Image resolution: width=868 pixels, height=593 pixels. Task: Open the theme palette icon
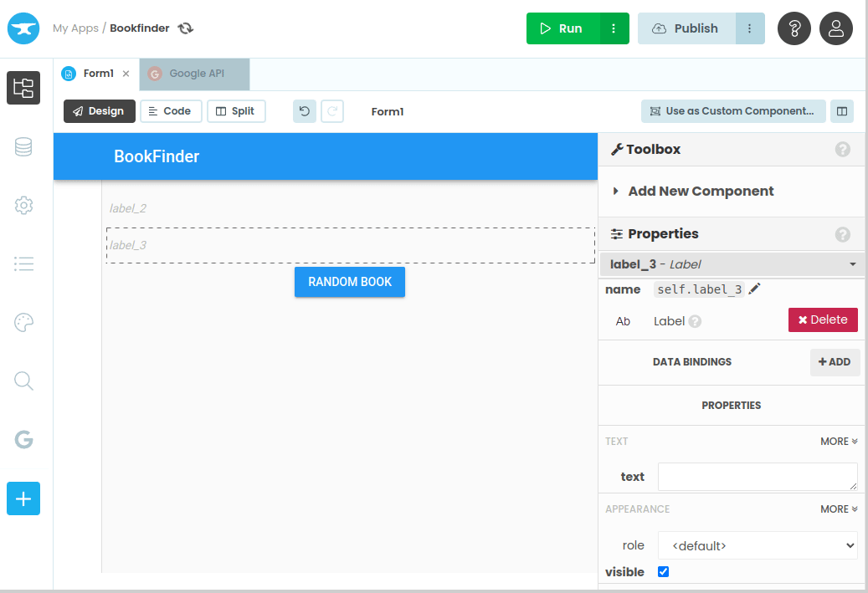[x=23, y=323]
